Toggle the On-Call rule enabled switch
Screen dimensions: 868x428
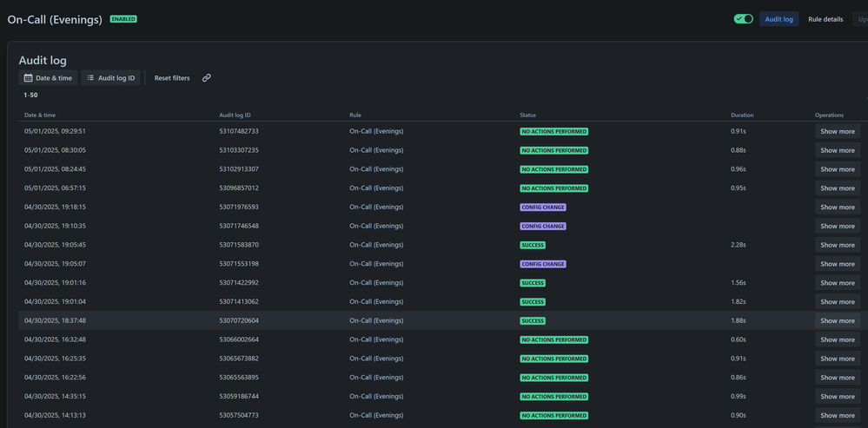(743, 18)
